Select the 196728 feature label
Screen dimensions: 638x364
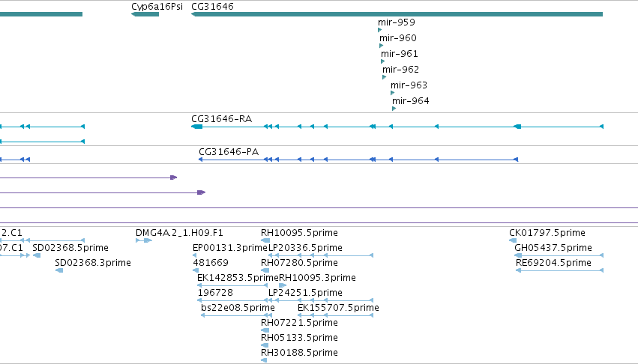click(x=215, y=293)
